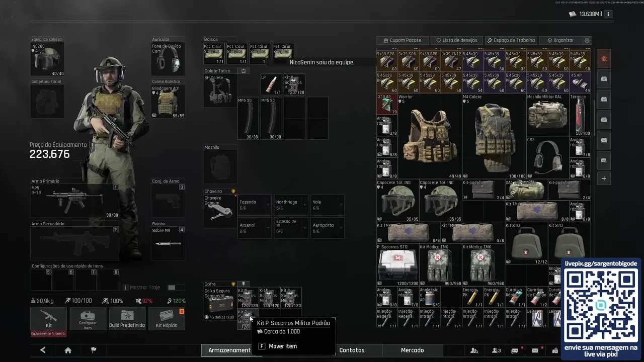The height and width of the screenshot is (362, 644).
Task: Click the pin icon next to Cofre
Action: click(243, 284)
